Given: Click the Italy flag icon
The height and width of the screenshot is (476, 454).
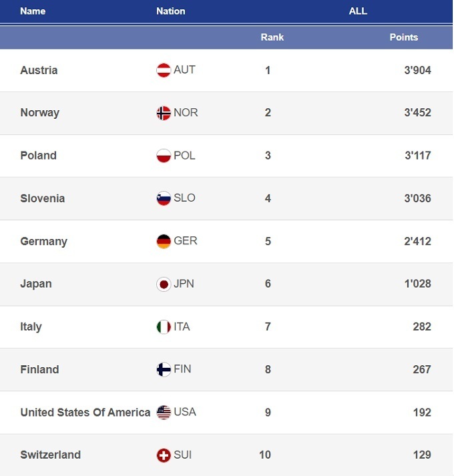Looking at the screenshot, I should [164, 326].
